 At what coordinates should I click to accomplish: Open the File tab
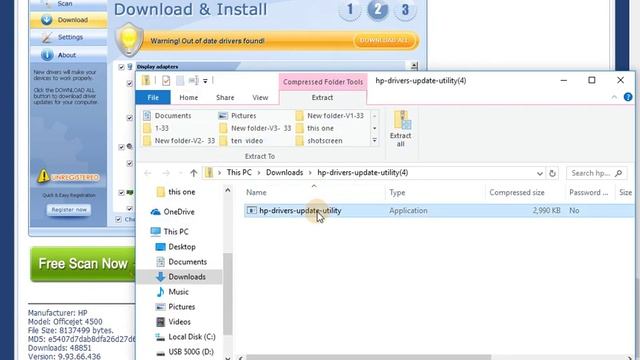(153, 98)
